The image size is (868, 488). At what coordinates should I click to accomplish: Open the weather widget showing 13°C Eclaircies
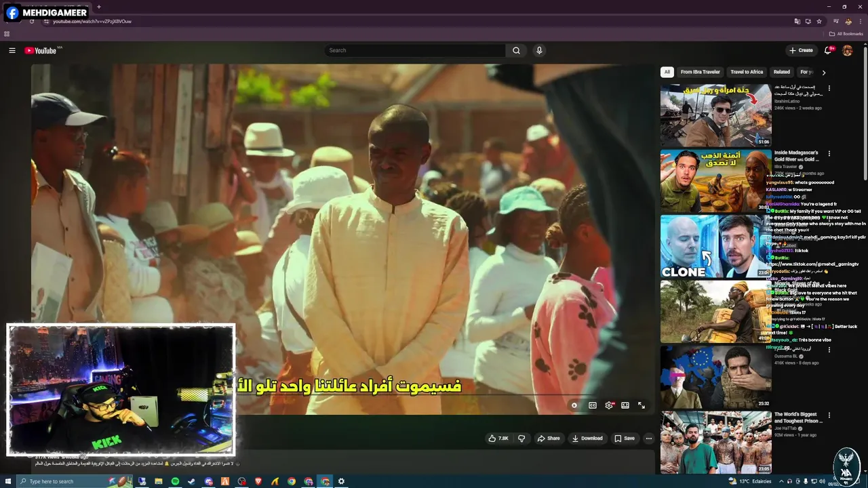750,481
